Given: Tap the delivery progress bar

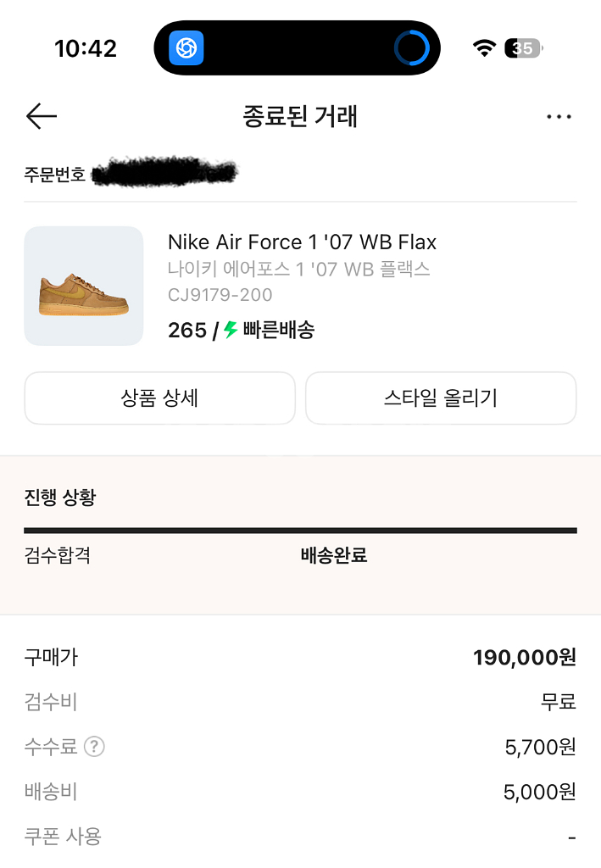Looking at the screenshot, I should [x=300, y=531].
